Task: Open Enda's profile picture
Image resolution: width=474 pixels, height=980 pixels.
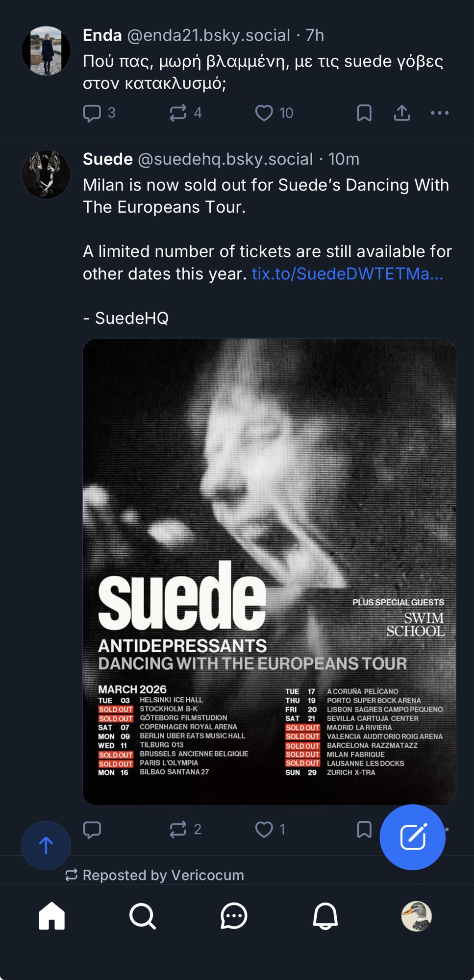Action: [46, 51]
